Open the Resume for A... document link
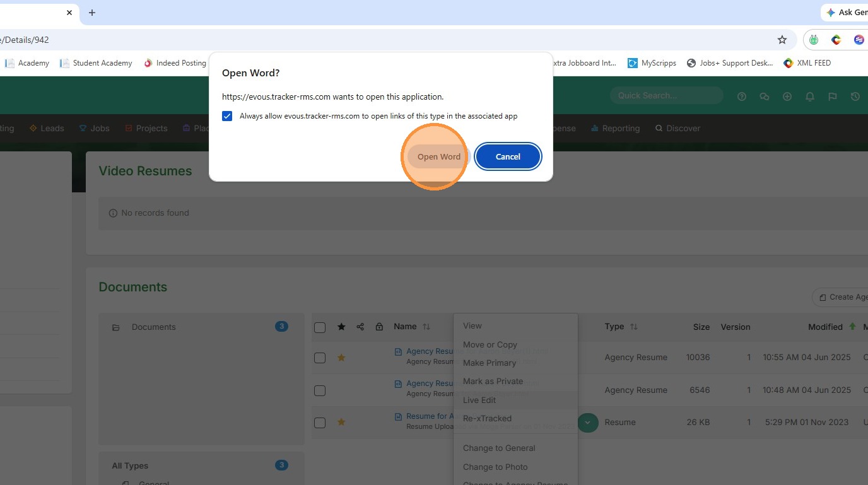Viewport: 868px width, 485px height. coord(430,416)
